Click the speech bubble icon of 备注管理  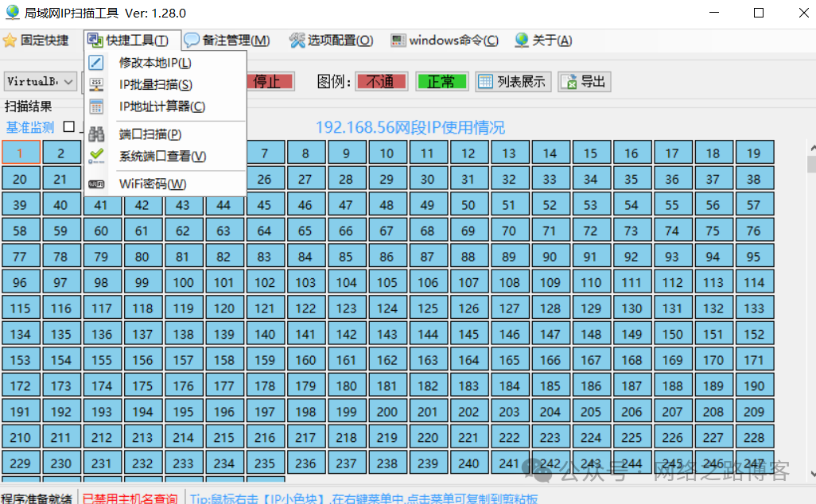pos(191,41)
